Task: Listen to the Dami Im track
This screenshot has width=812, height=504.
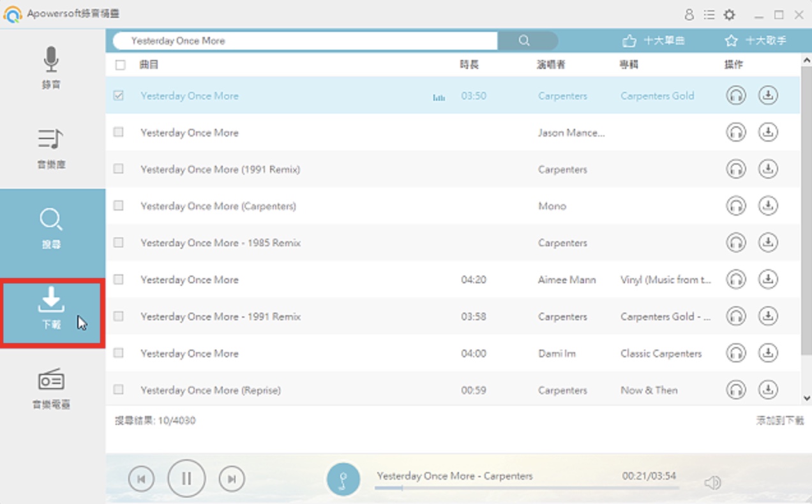Action: pyautogui.click(x=736, y=353)
